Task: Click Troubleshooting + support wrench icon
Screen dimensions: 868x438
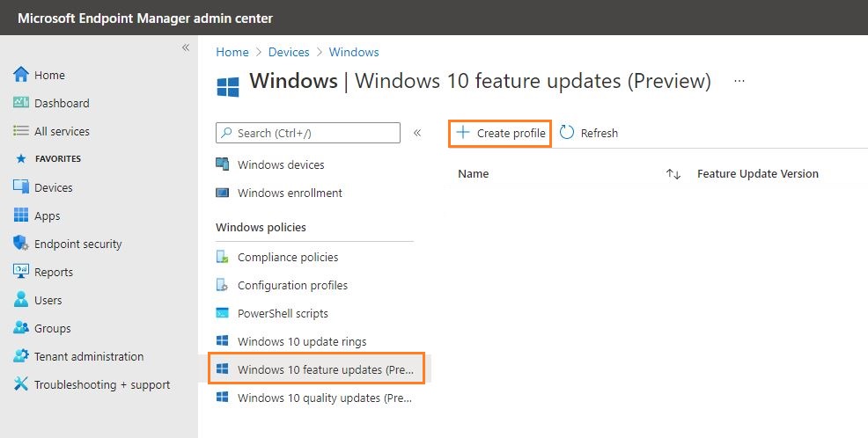Action: [x=21, y=383]
